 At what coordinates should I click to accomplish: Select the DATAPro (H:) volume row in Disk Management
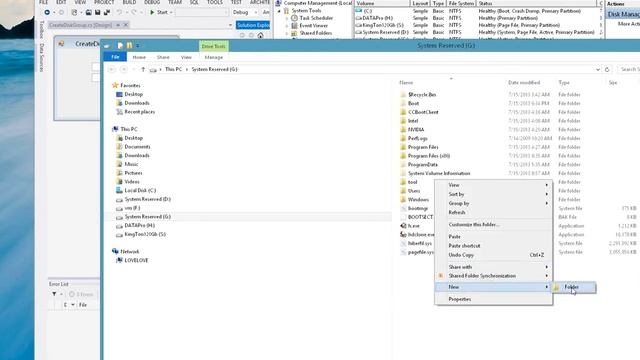click(x=478, y=18)
